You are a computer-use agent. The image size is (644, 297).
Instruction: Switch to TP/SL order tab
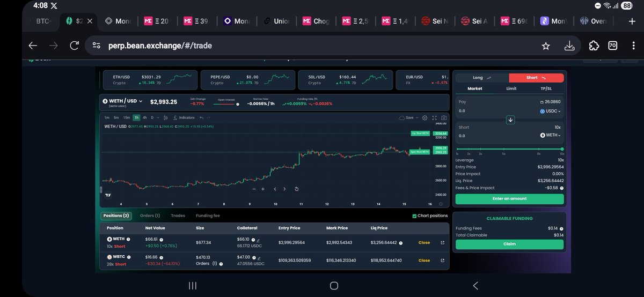click(x=546, y=88)
